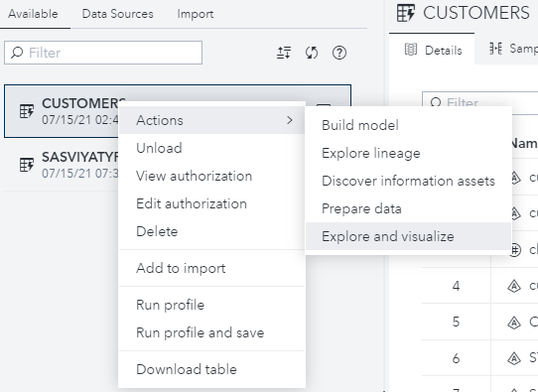The image size is (538, 392).
Task: Click the magnifier icon in the left Filter box
Action: tap(17, 53)
